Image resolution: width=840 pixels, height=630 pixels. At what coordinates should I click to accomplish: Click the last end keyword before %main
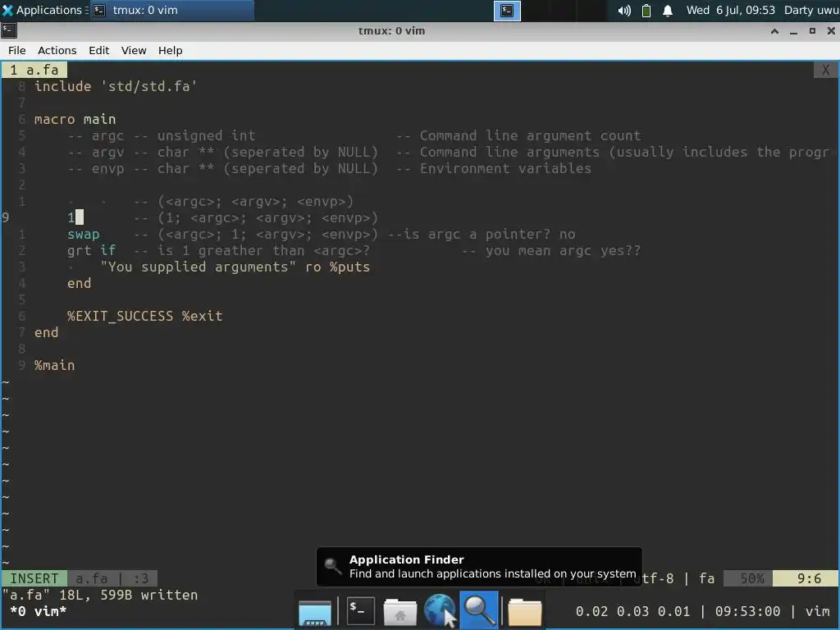click(x=46, y=333)
